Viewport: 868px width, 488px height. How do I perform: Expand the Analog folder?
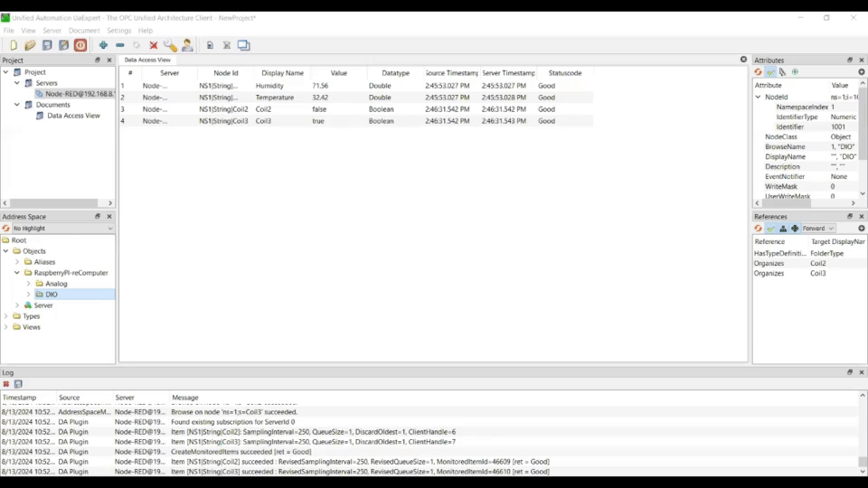point(29,284)
